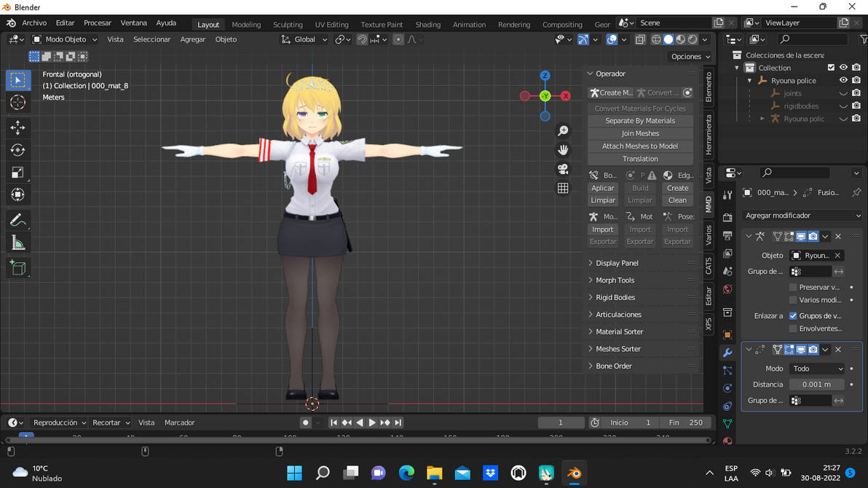868x488 pixels.
Task: Choose the Annotate tool
Action: [17, 220]
